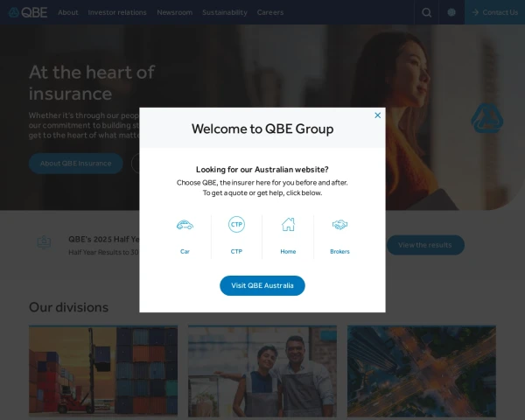Click View the results button
This screenshot has height=420, width=525.
coord(425,245)
